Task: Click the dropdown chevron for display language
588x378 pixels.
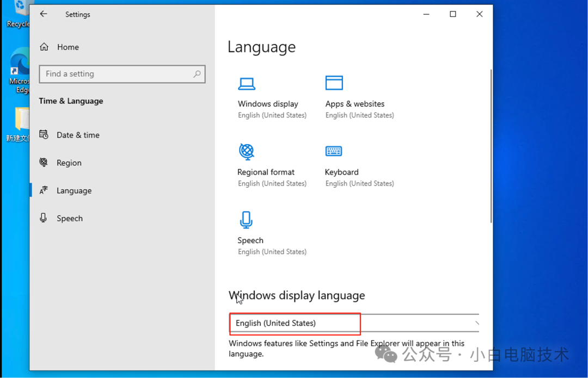Action: coord(476,323)
